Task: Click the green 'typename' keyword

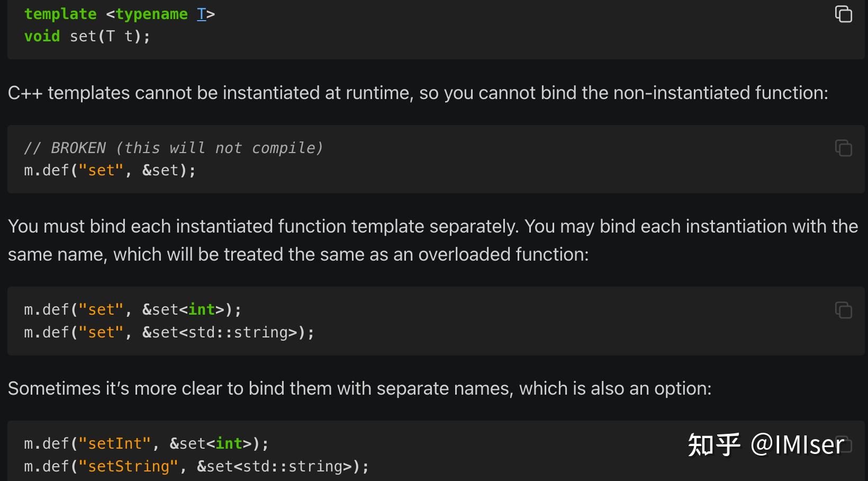Action: (x=151, y=14)
